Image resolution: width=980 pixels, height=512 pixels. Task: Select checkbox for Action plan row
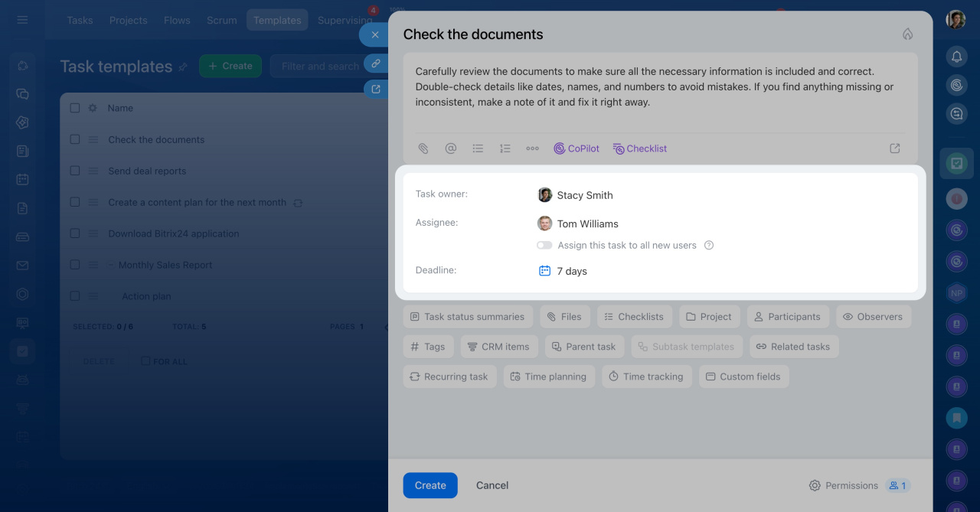[75, 296]
